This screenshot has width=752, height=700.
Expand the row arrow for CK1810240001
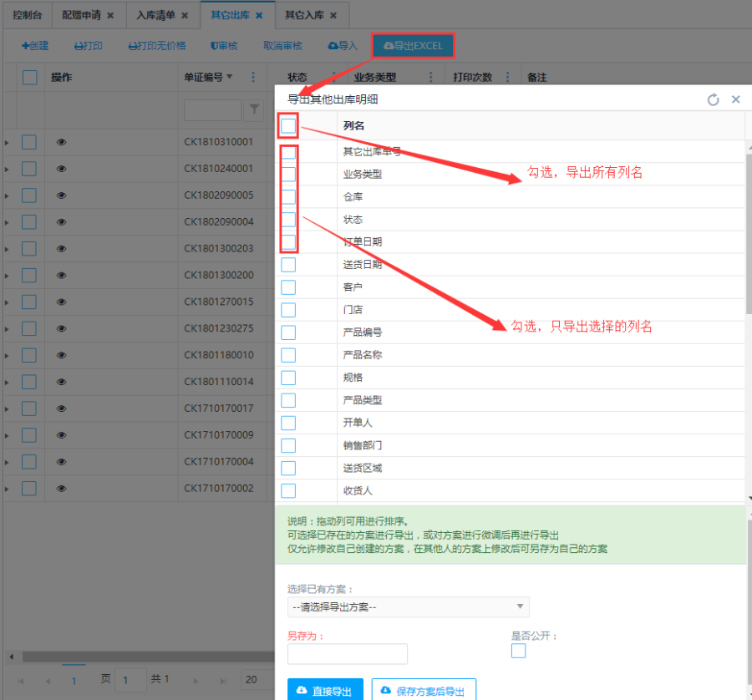tap(7, 169)
